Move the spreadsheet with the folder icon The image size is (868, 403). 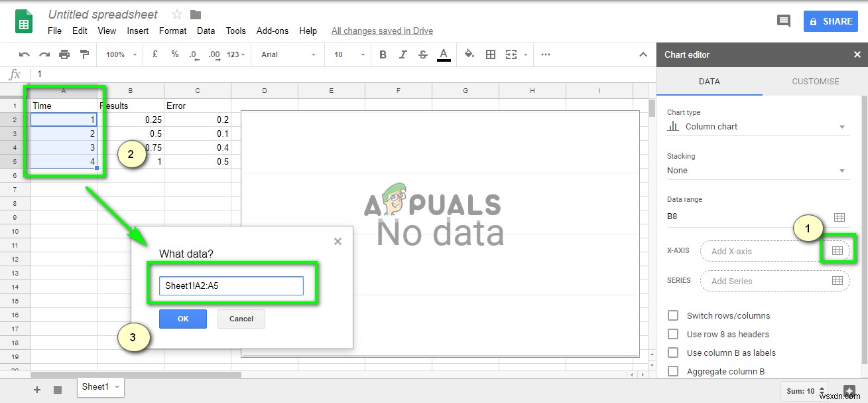(196, 15)
